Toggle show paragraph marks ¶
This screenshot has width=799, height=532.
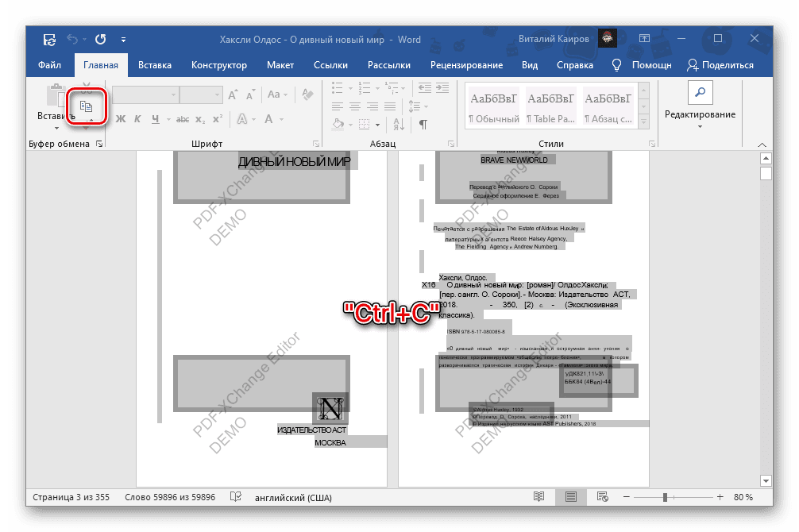[423, 124]
